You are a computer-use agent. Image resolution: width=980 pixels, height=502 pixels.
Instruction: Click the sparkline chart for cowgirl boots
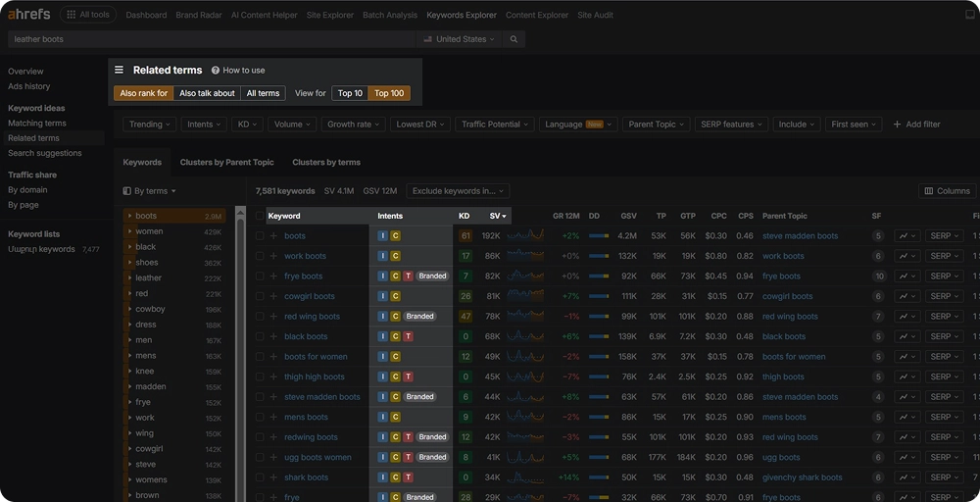click(x=525, y=296)
